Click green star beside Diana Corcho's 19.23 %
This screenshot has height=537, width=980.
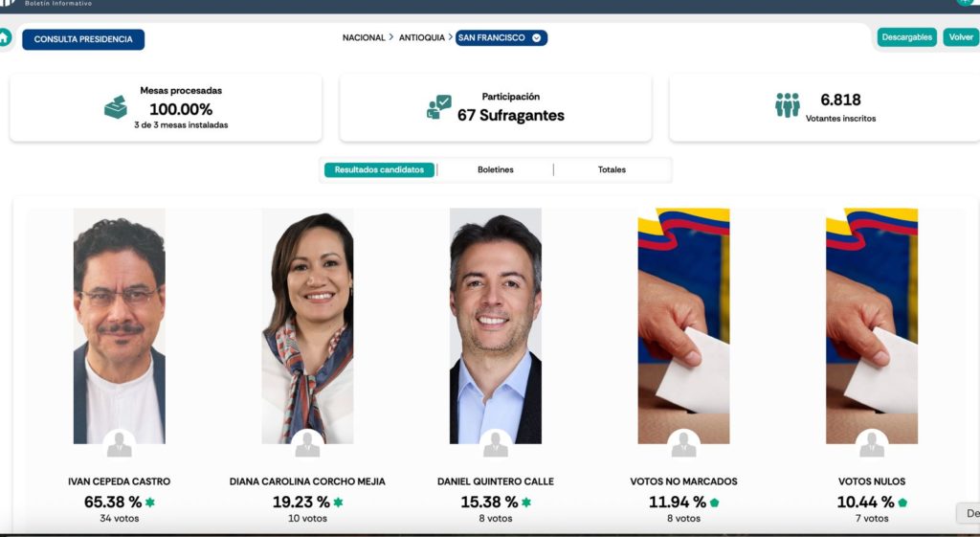[x=338, y=502]
